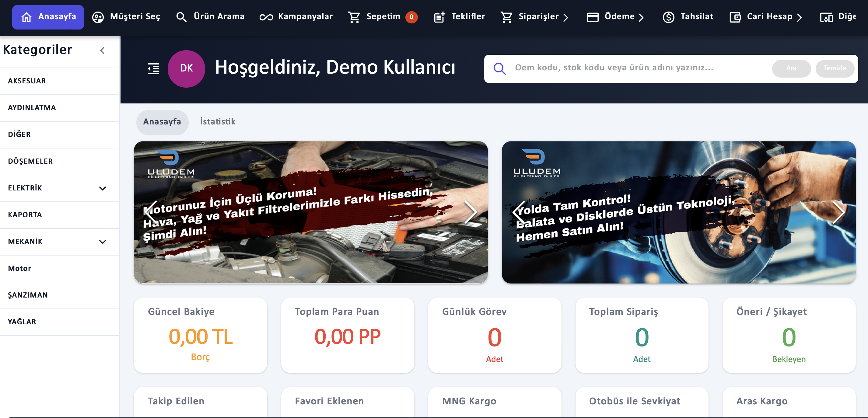Toggle the sidebar menu indent icon

[x=154, y=69]
